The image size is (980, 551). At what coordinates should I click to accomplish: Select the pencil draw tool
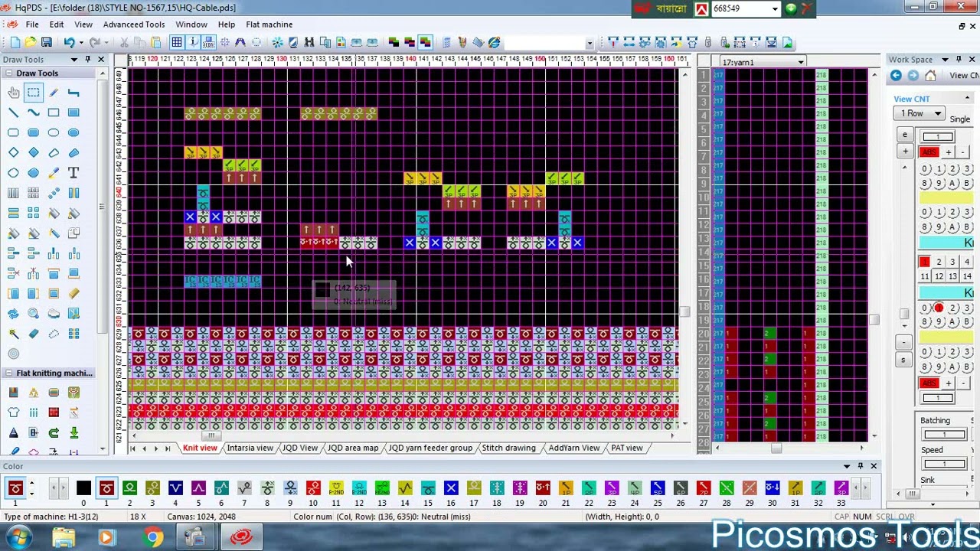(x=54, y=93)
